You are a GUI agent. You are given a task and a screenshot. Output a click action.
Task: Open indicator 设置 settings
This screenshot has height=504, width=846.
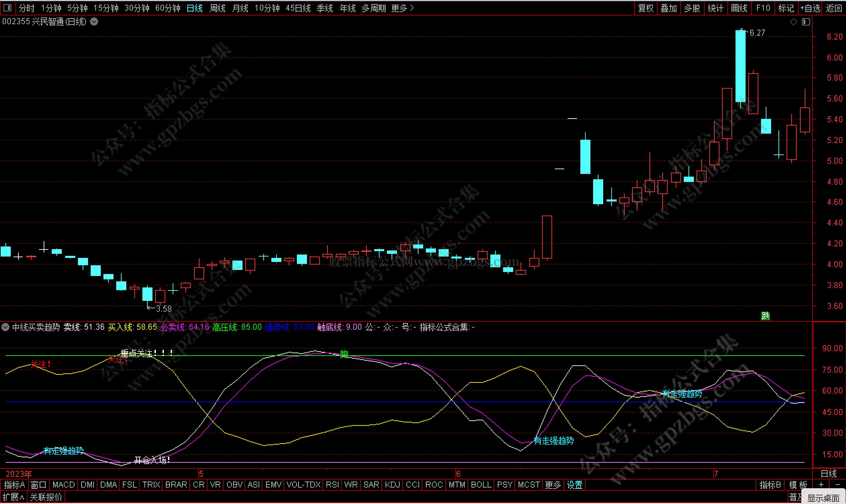[x=575, y=485]
